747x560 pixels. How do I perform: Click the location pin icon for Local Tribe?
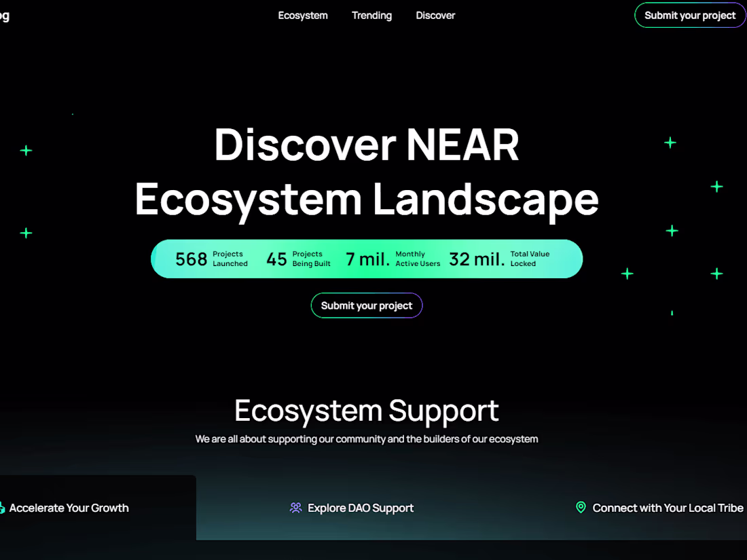click(x=581, y=507)
